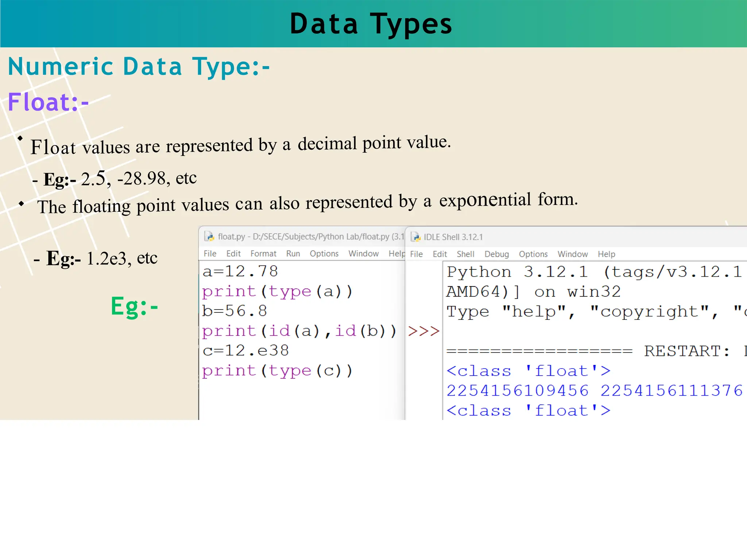
Task: Click the a=12.78 code line
Action: coord(240,271)
